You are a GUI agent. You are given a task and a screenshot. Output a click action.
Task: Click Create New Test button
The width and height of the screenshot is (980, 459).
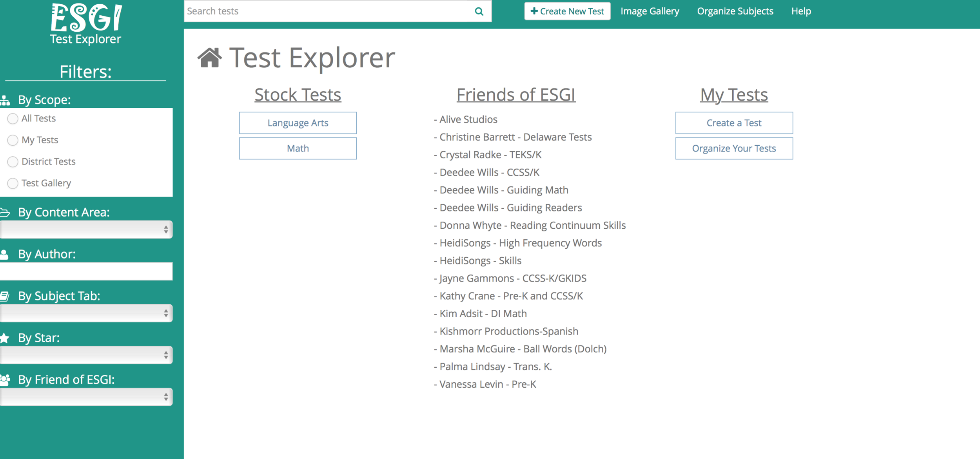pyautogui.click(x=567, y=11)
